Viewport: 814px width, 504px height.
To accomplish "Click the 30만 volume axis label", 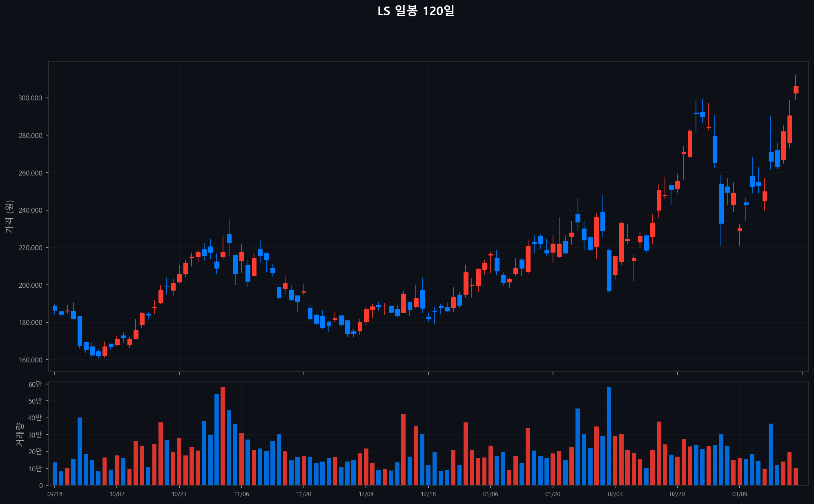I will click(35, 435).
